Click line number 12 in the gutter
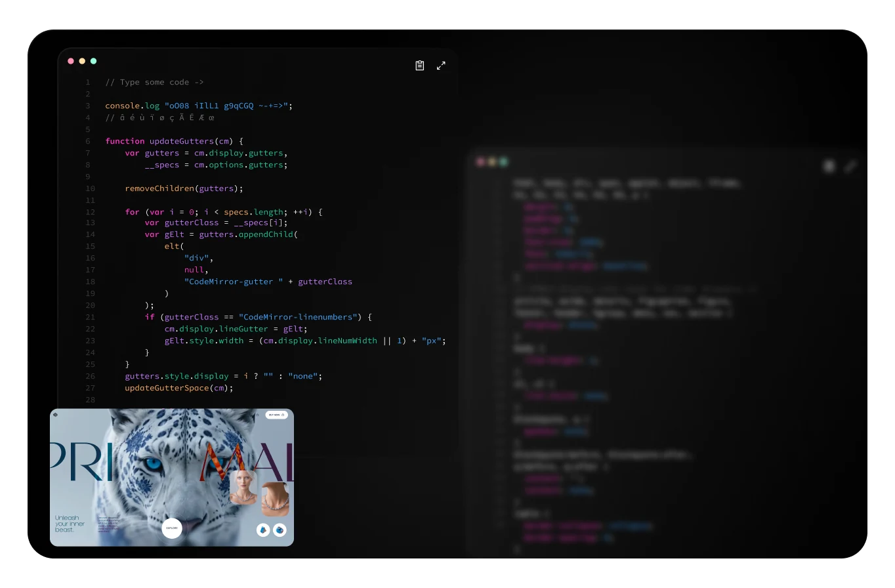895x588 pixels. [90, 212]
